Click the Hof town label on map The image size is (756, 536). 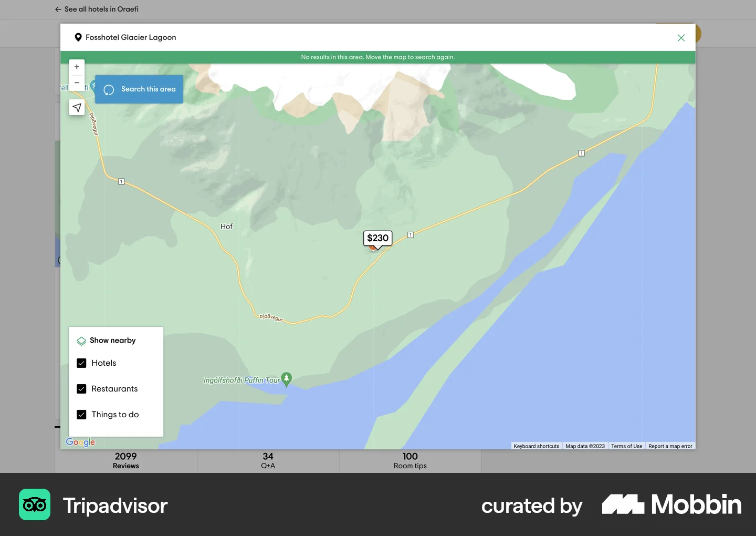226,226
